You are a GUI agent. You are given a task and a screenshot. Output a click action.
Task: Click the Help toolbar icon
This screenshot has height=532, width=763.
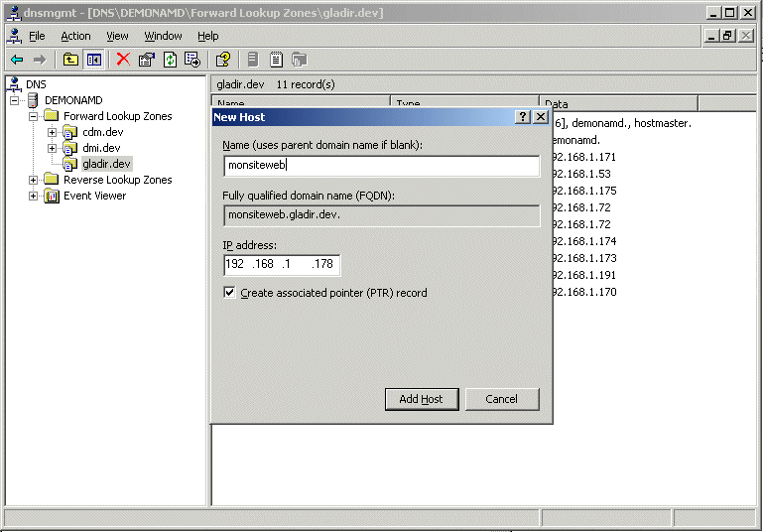223,60
